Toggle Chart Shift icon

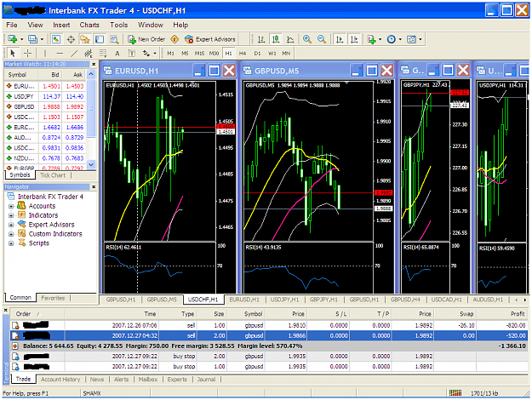pyautogui.click(x=354, y=39)
